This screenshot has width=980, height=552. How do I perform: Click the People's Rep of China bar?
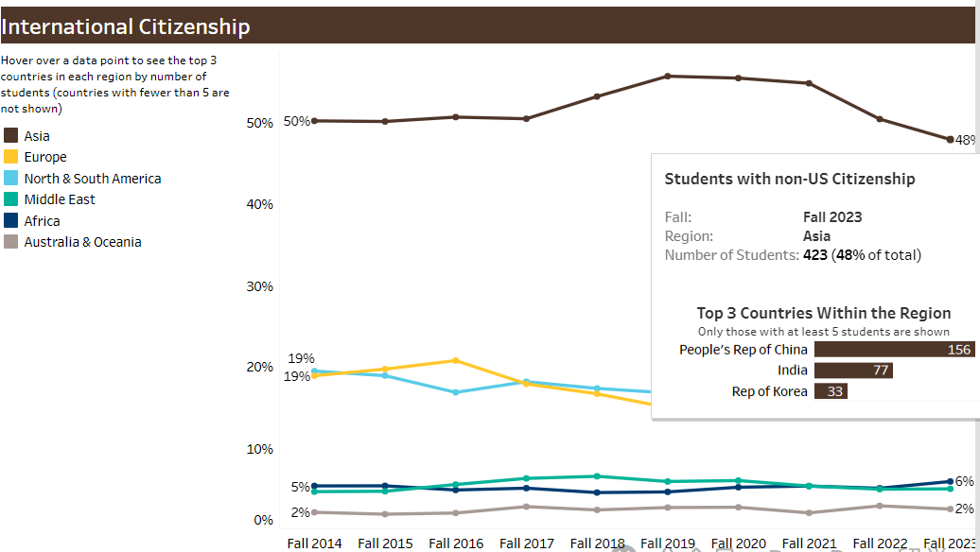894,350
